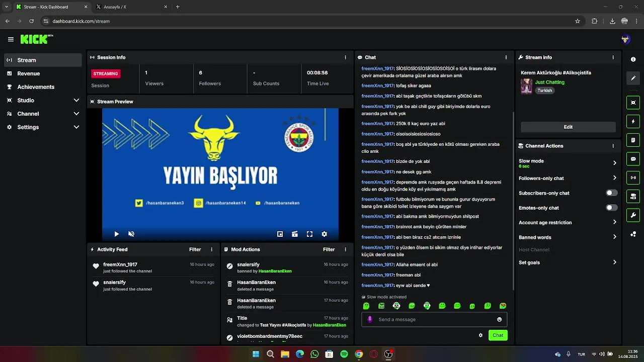Screen dimensions: 644x362
Task: Toggle the broadcast signal widget icon
Action: coord(633,177)
